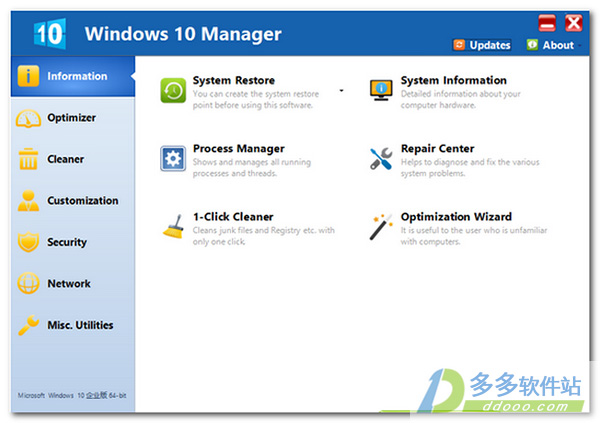Click the green About icon
The image size is (600, 423).
coord(532,44)
